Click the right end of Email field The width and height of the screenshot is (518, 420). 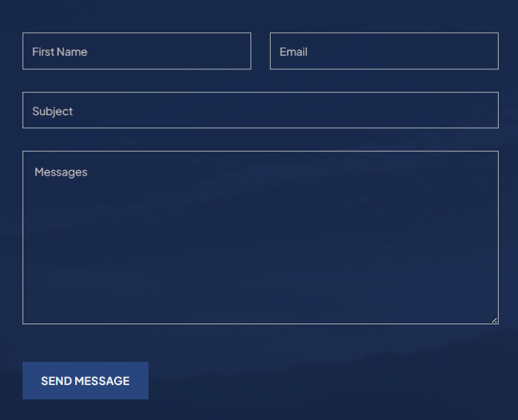[482, 51]
